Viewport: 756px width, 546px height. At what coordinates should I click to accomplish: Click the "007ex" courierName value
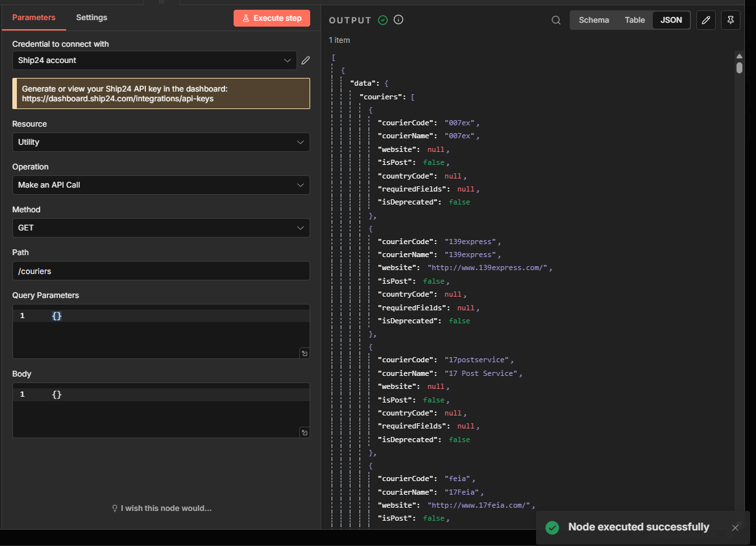tap(459, 136)
